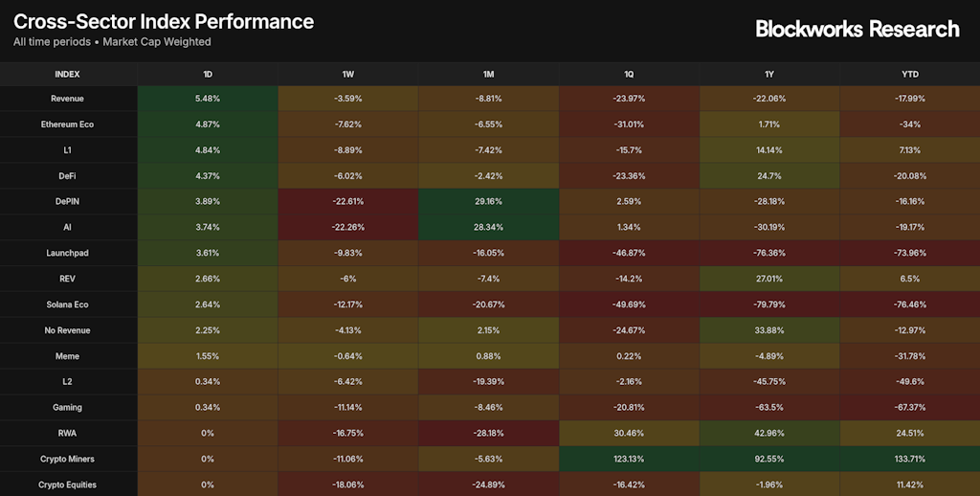Select the DePIN index row label
The height and width of the screenshot is (496, 980).
[67, 202]
